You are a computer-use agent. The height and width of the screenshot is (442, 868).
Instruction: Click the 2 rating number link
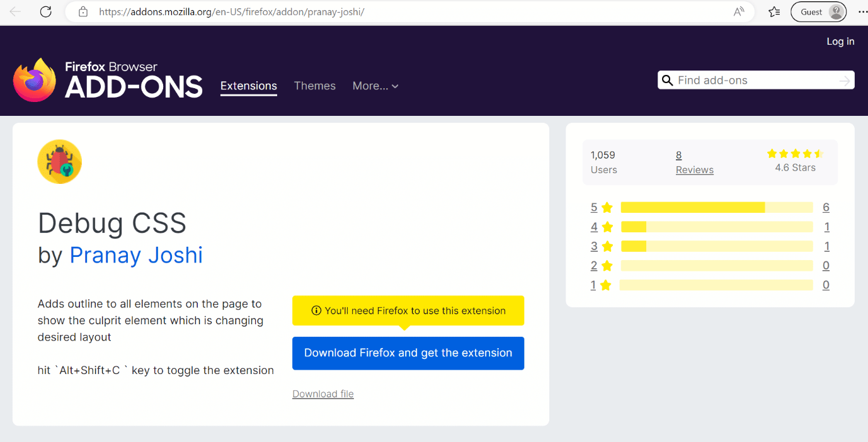pos(594,266)
